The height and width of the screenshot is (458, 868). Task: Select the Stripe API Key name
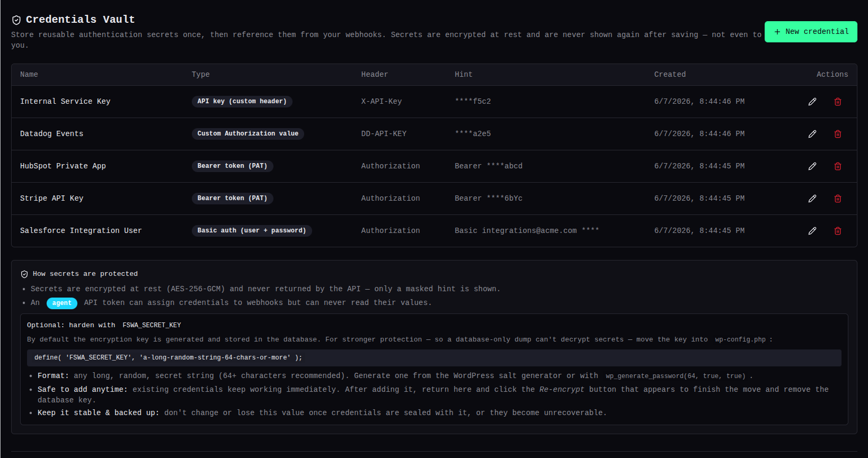tap(52, 199)
